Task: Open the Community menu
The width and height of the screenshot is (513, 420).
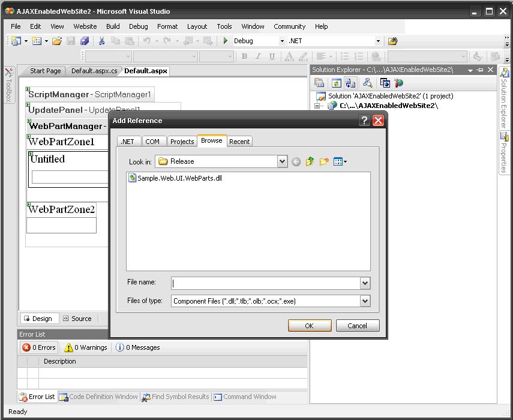Action: coord(290,26)
